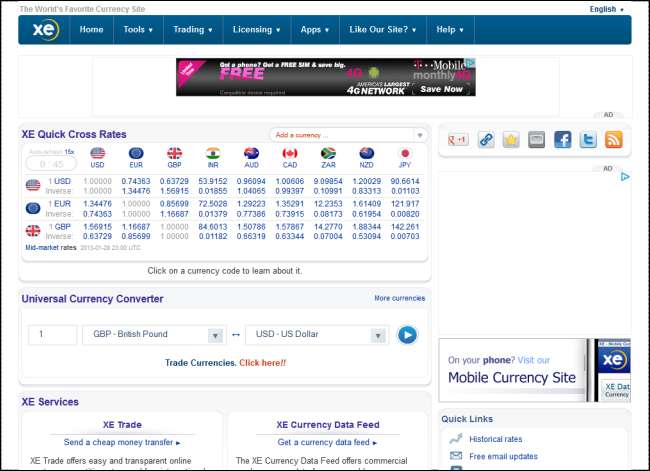This screenshot has height=471, width=650.
Task: Click the Home navigation item
Action: pos(91,30)
